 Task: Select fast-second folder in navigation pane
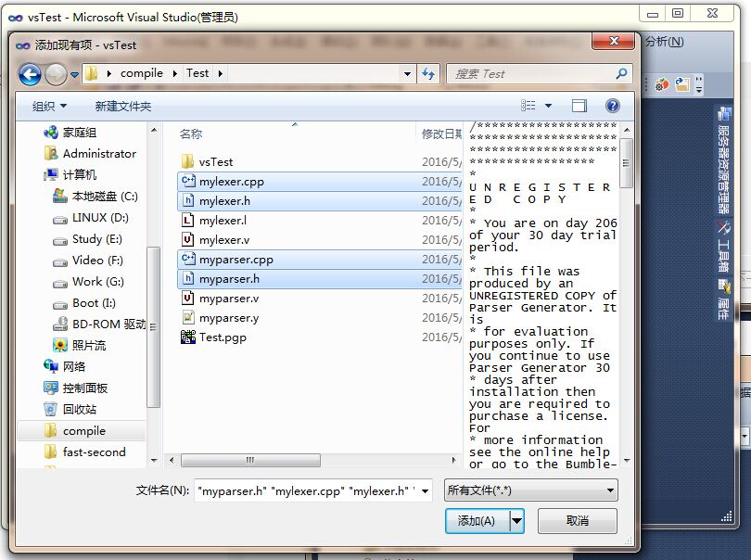click(x=94, y=452)
